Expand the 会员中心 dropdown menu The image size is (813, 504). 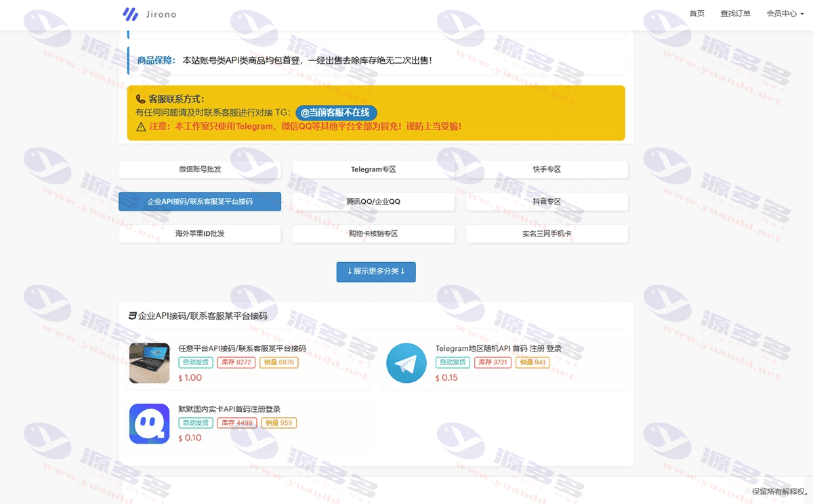click(x=785, y=14)
